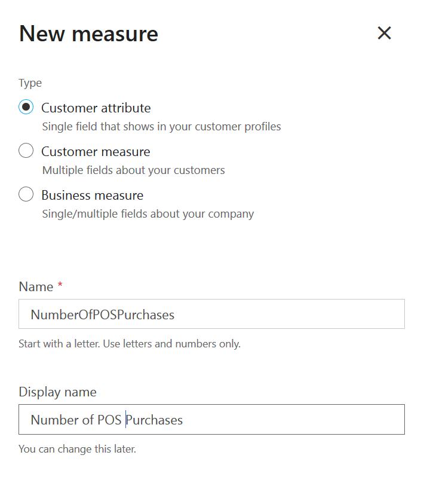
Task: Click the 'Customer measure' label text
Action: (x=96, y=152)
